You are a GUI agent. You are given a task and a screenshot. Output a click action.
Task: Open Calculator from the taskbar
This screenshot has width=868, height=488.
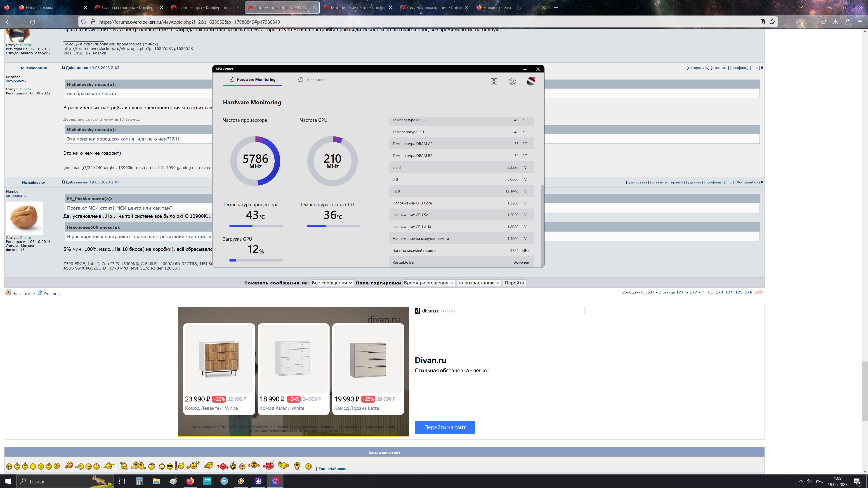click(139, 481)
